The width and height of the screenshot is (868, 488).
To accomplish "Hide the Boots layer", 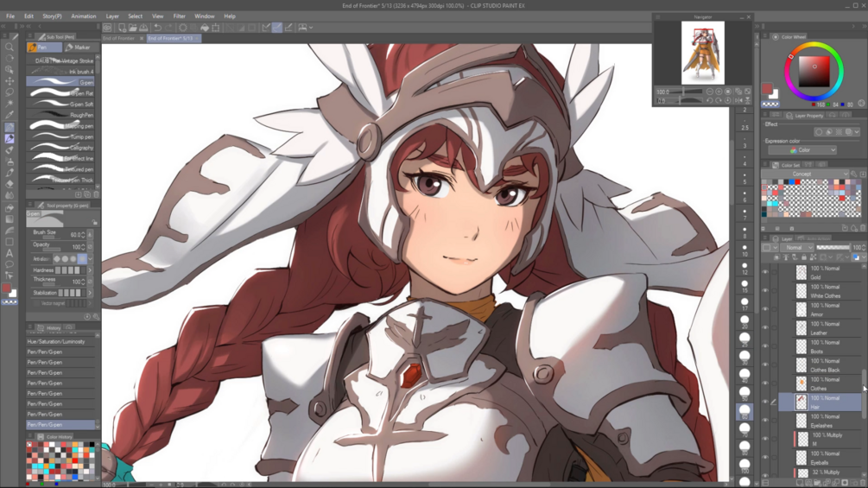I will point(765,346).
